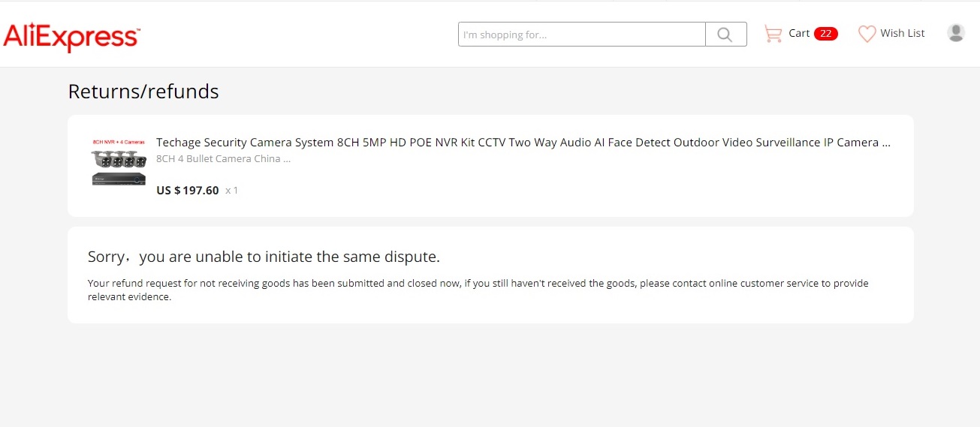The image size is (980, 427).
Task: Click the US $197.60 price
Action: (188, 191)
